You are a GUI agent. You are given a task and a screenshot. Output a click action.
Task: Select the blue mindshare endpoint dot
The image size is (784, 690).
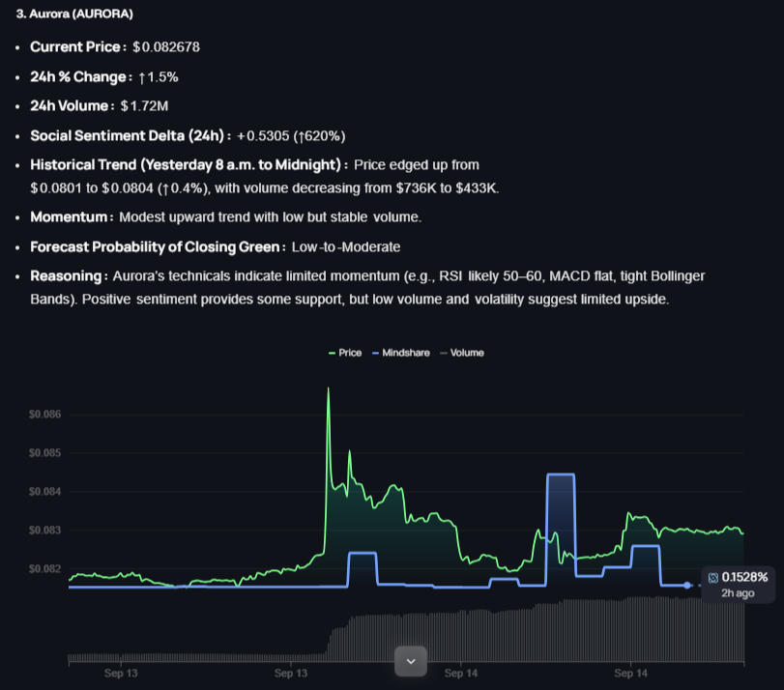tap(687, 585)
